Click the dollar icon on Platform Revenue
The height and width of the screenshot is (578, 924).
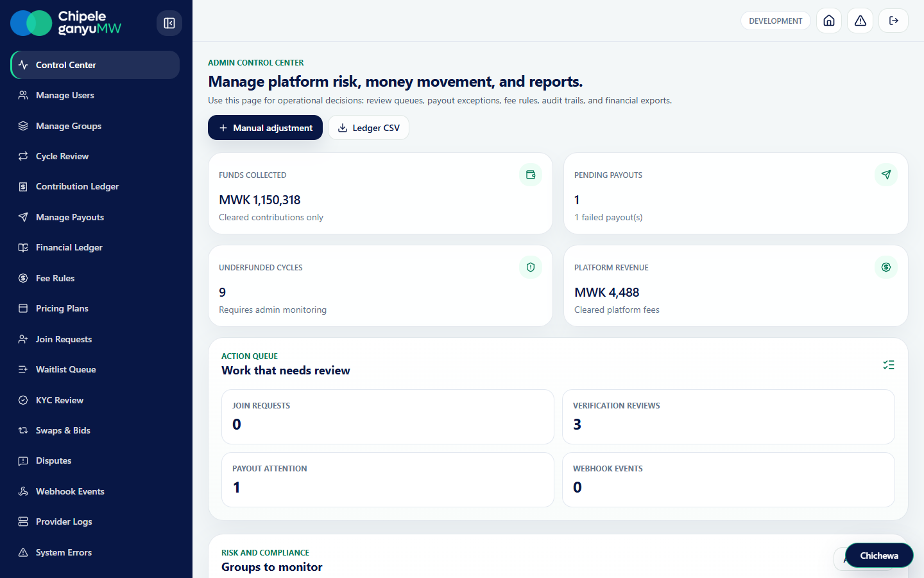pyautogui.click(x=886, y=267)
